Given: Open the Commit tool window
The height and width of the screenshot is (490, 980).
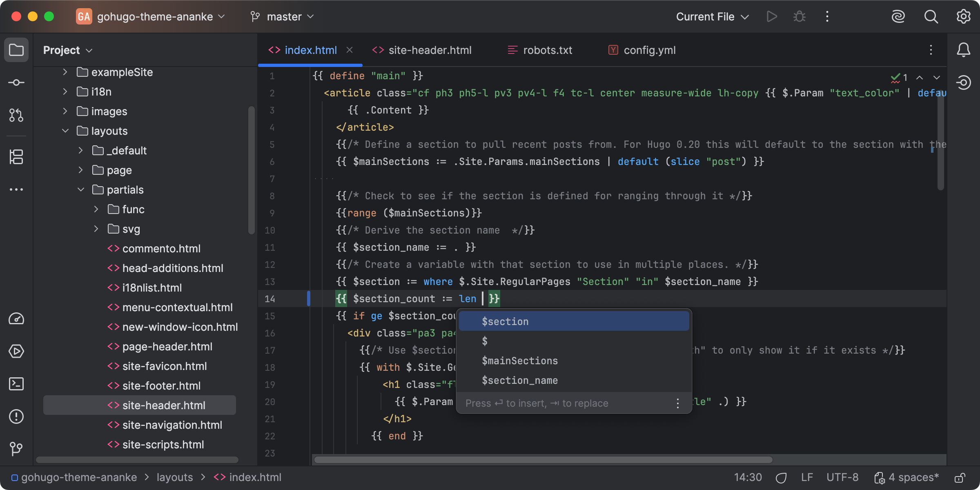Looking at the screenshot, I should click(16, 82).
